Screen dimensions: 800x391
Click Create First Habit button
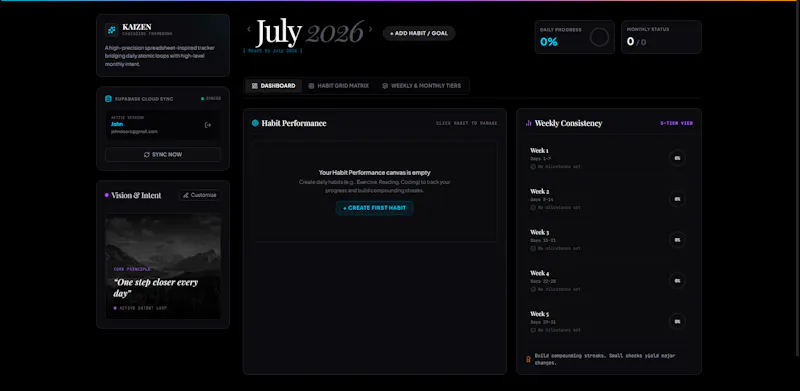(x=374, y=208)
